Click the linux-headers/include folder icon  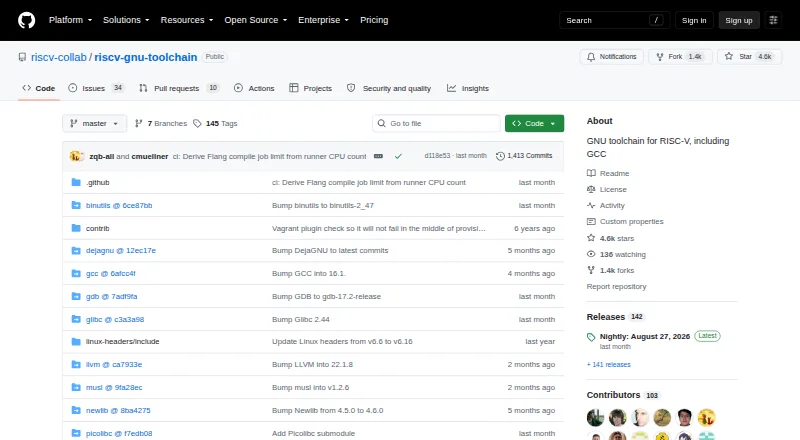(76, 341)
